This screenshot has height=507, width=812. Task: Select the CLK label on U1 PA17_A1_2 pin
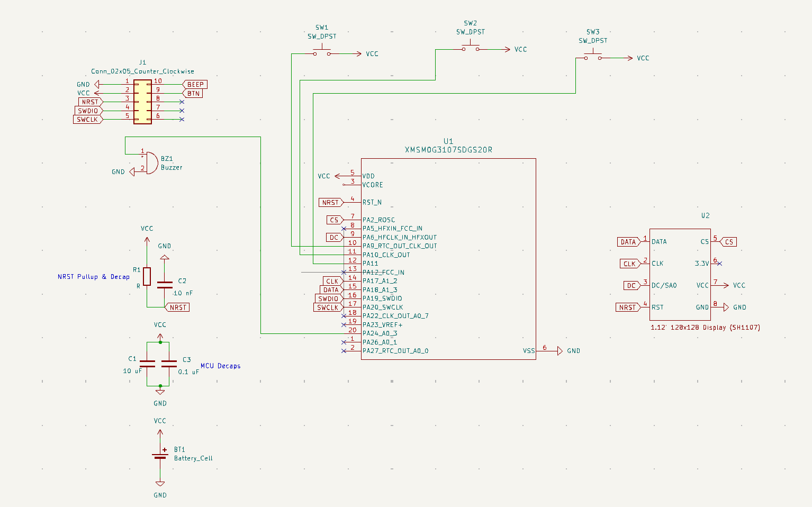pos(333,281)
